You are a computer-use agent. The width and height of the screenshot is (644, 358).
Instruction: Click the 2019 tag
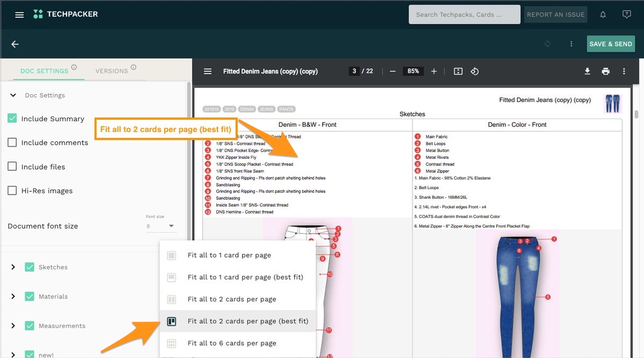click(230, 109)
